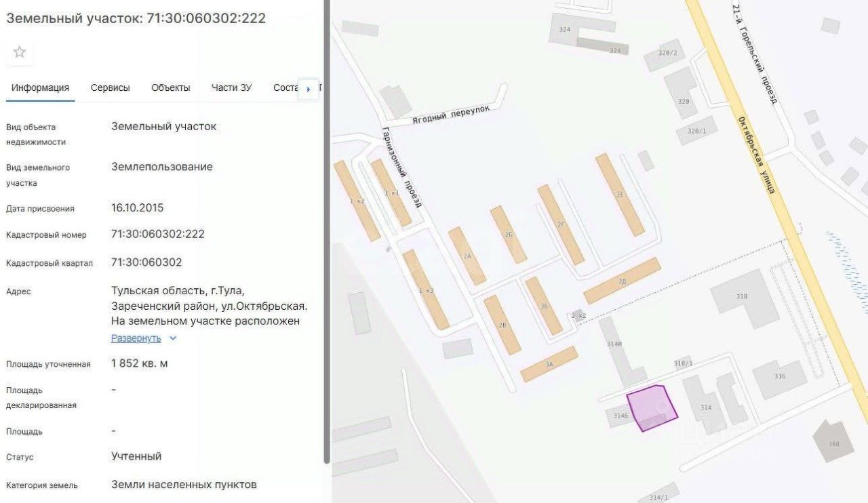Click the 'Кадастровый квартал' field label
The image size is (868, 503).
coord(50,263)
